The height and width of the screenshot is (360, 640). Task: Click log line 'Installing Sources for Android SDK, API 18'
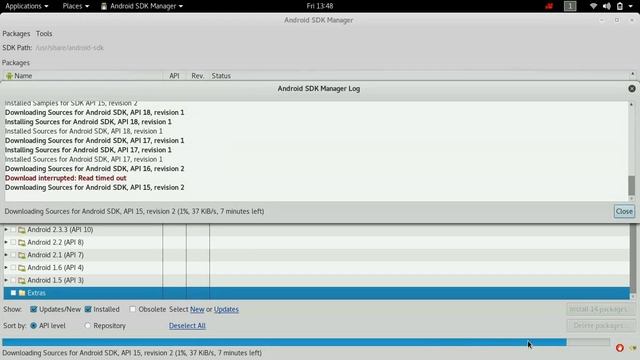(88, 122)
